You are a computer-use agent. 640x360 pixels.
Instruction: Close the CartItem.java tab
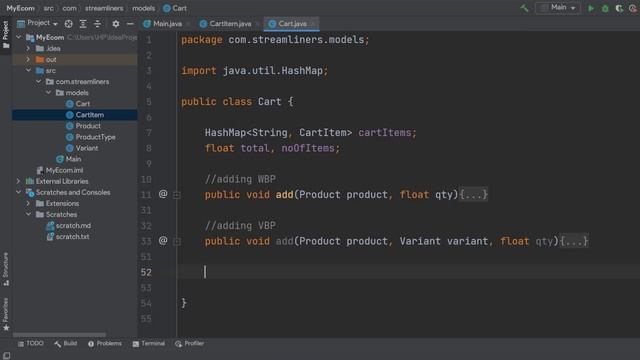point(257,24)
